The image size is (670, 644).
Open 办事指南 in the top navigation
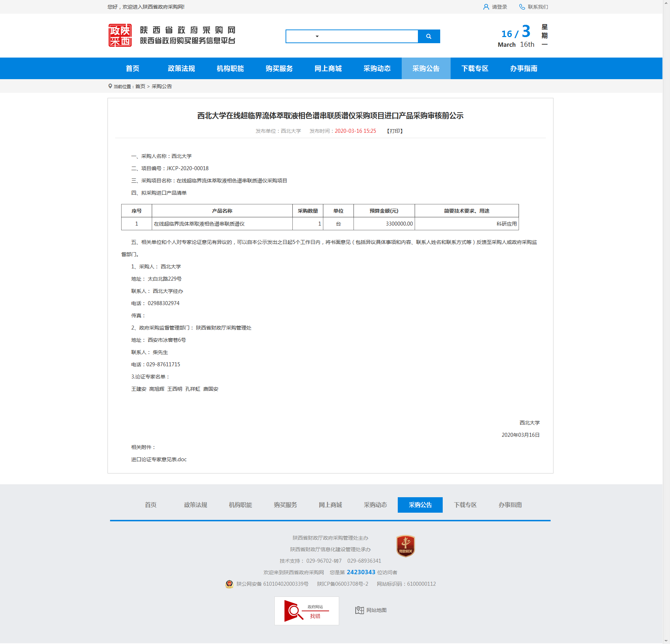pyautogui.click(x=524, y=68)
